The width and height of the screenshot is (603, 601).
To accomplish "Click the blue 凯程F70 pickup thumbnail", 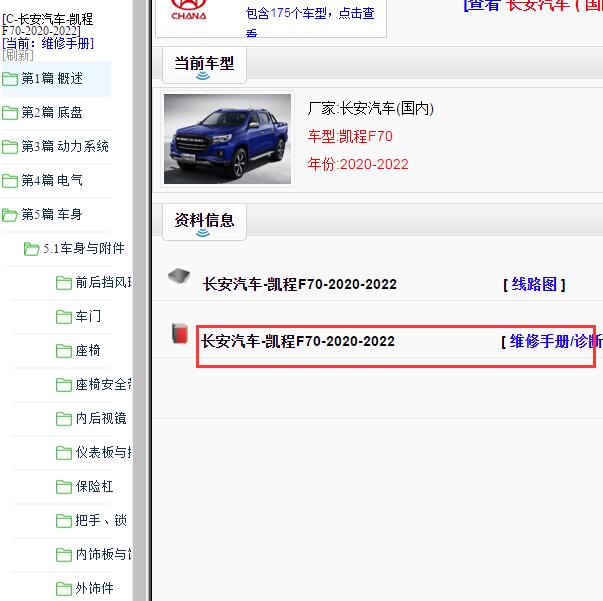I will [x=227, y=139].
